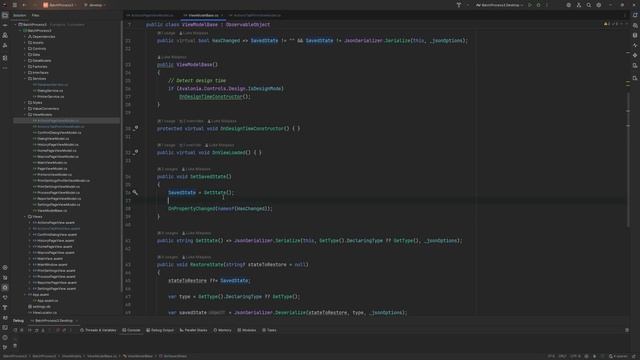Switch to ActionsPageViewModel.cs editor tab

151,15
